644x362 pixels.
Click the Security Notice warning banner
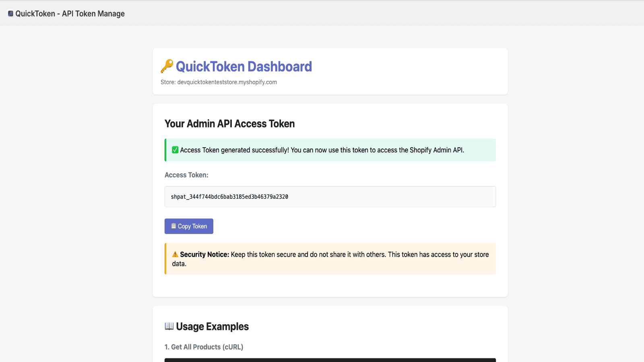tap(330, 259)
